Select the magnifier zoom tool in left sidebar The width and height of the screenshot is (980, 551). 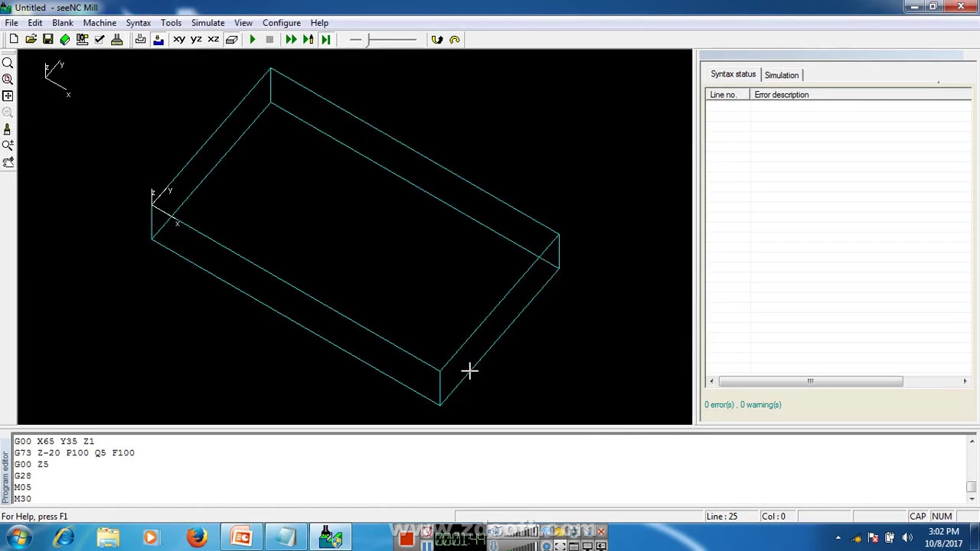pyautogui.click(x=8, y=64)
